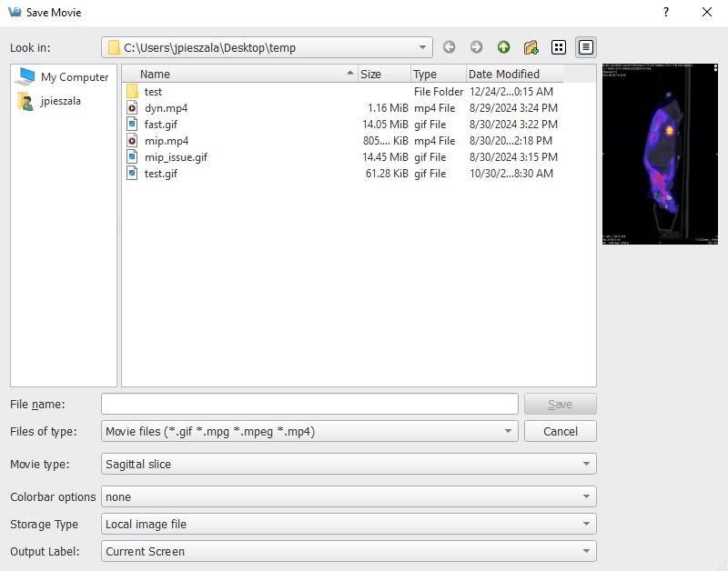Click the Save button
This screenshot has width=728, height=571.
click(561, 404)
